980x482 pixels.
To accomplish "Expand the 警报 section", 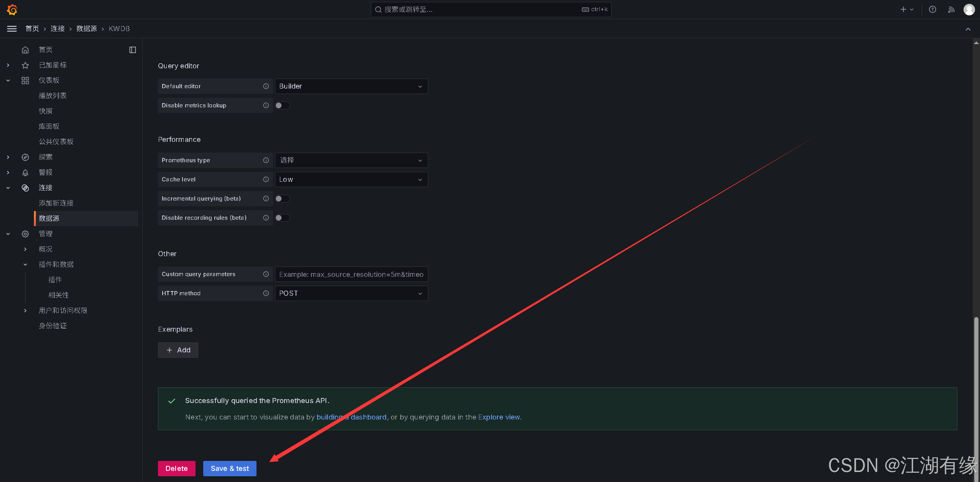I will tap(8, 173).
